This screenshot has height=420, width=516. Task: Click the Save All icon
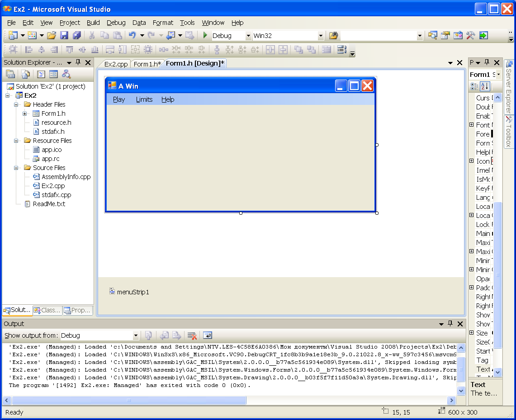coord(77,35)
